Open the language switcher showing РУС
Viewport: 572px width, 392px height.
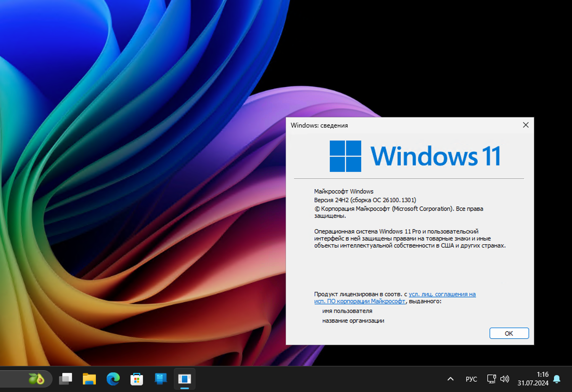point(471,379)
